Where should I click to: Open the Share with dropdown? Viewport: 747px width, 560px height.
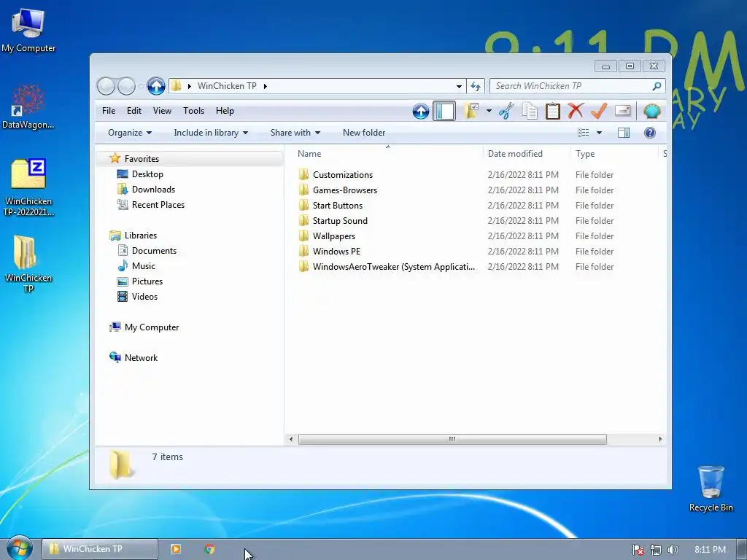295,133
